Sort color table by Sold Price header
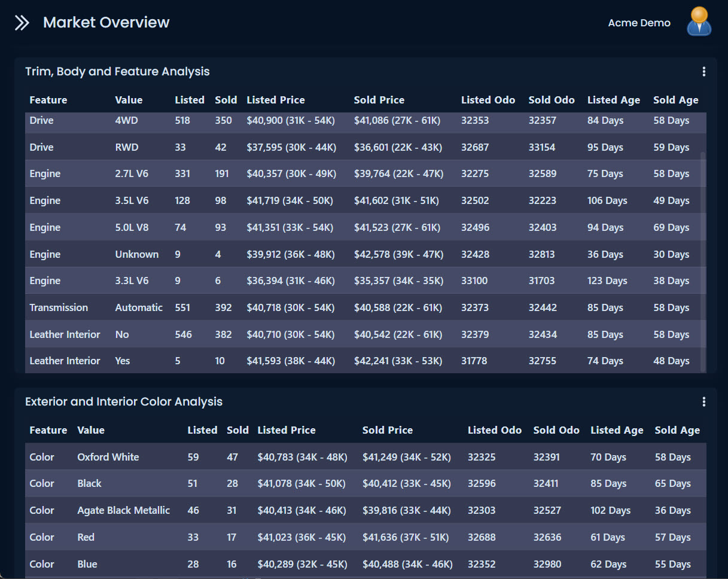728x579 pixels. point(387,430)
